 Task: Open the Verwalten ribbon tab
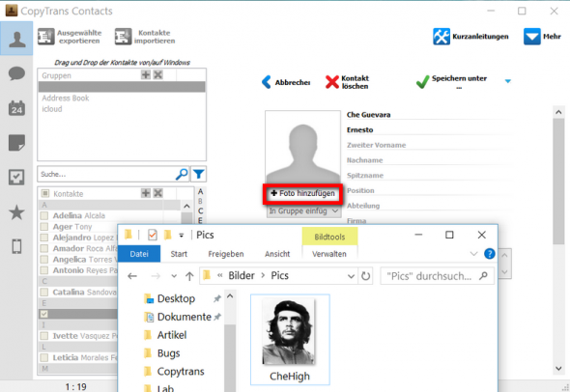click(x=329, y=254)
